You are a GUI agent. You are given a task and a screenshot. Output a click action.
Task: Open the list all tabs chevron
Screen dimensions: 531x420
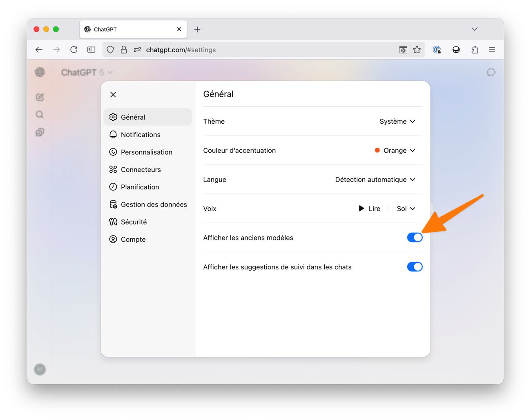[474, 29]
